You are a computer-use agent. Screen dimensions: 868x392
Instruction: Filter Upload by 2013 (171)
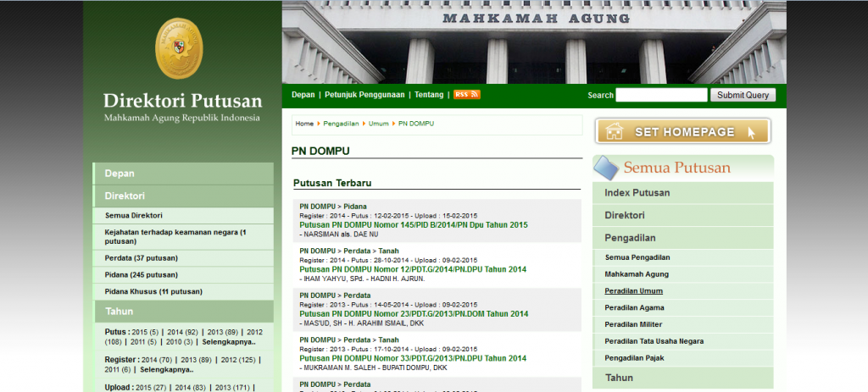pos(232,388)
